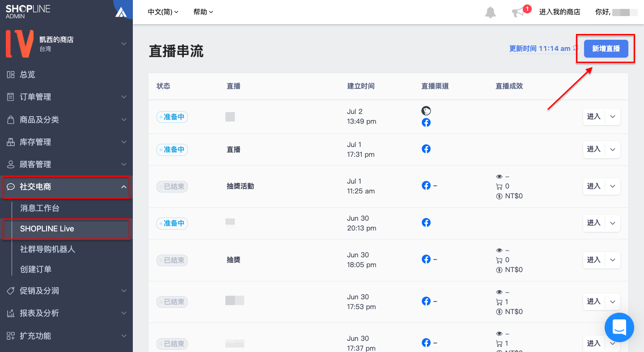Click 进入我的商店 link

pos(559,12)
